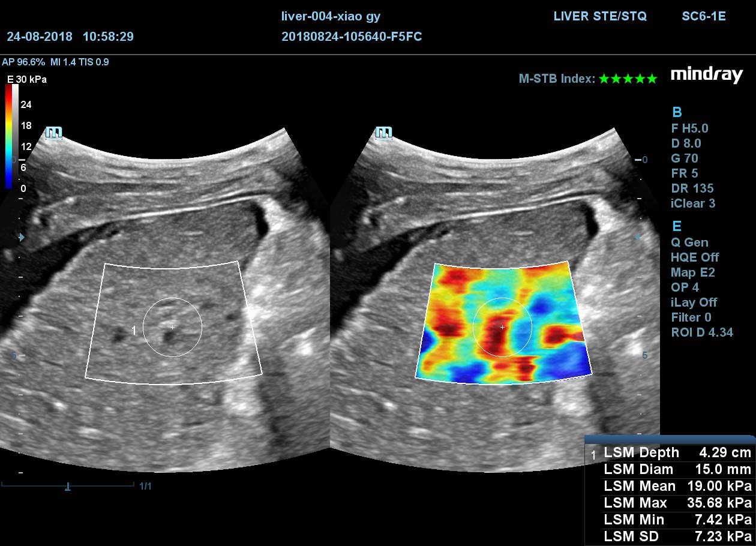Select the B mode parameter heading
Image resolution: width=756 pixels, height=546 pixels.
tap(676, 112)
